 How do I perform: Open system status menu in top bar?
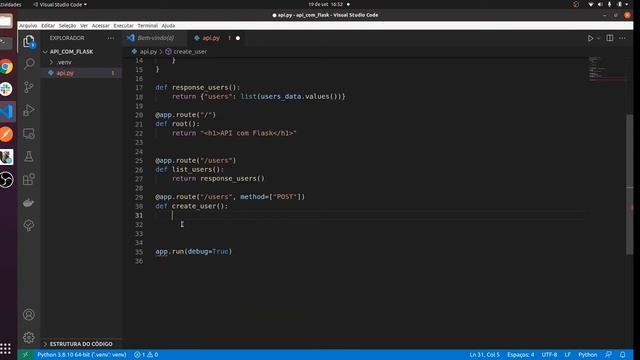pyautogui.click(x=608, y=4)
